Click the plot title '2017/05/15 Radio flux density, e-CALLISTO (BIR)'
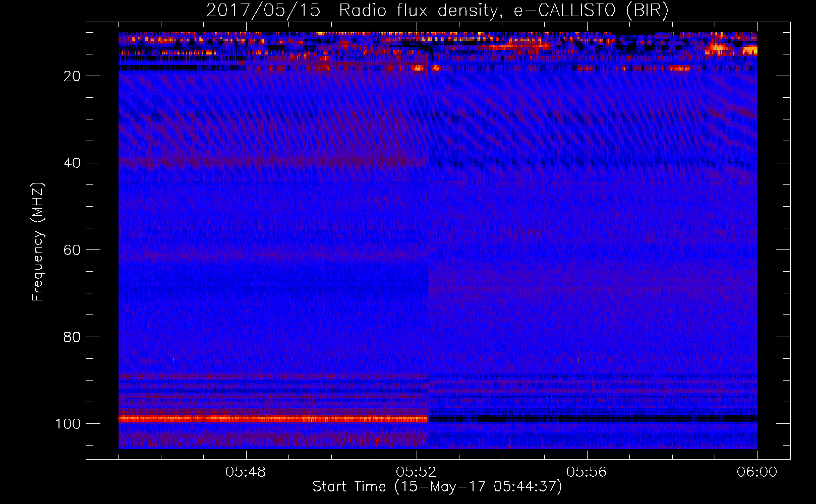Image resolution: width=816 pixels, height=504 pixels. pos(437,11)
